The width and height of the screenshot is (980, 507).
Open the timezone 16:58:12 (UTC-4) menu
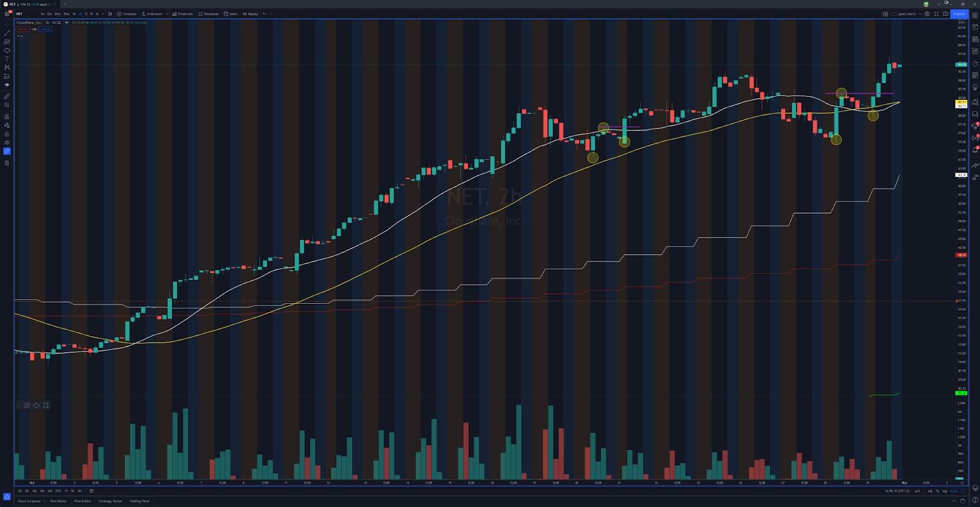pos(897,491)
